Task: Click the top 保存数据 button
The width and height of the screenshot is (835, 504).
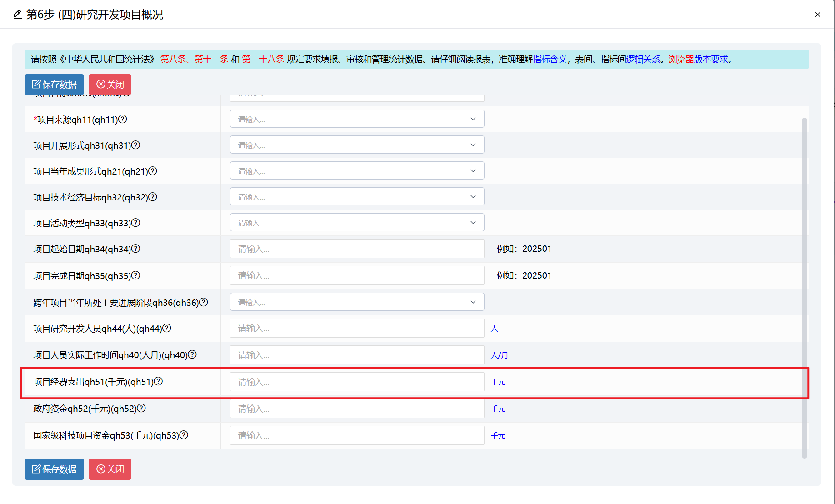Action: coord(54,85)
